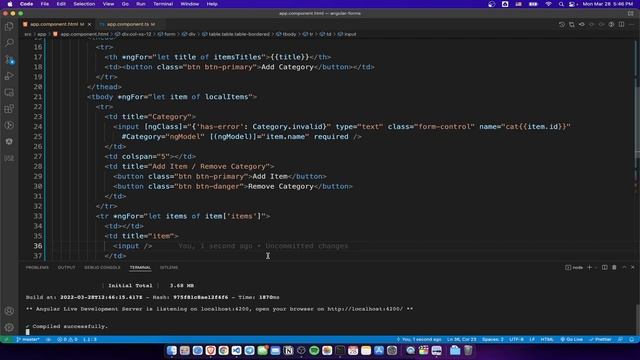Open the Manage gear in activity bar
The width and height of the screenshot is (640, 360).
9,327
